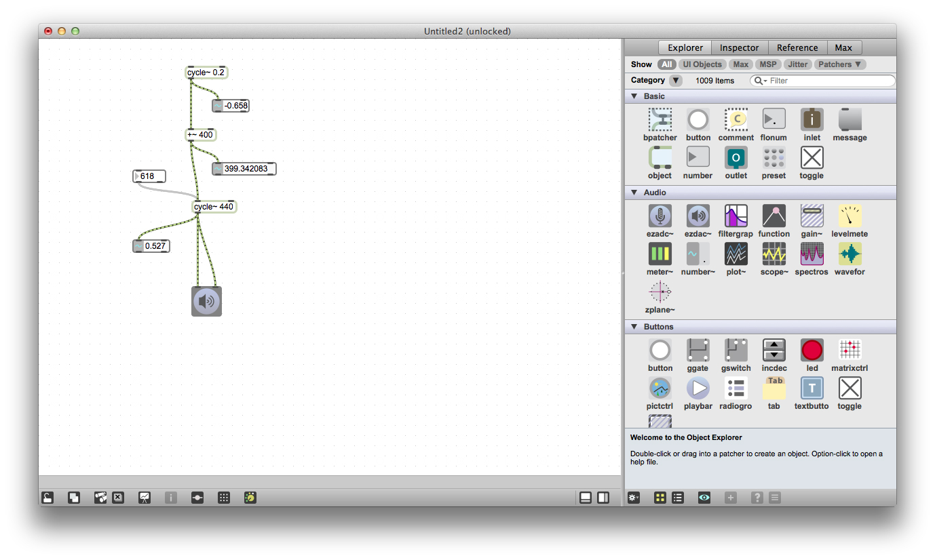This screenshot has width=935, height=560.
Task: Pick the playbar object icon
Action: click(698, 388)
